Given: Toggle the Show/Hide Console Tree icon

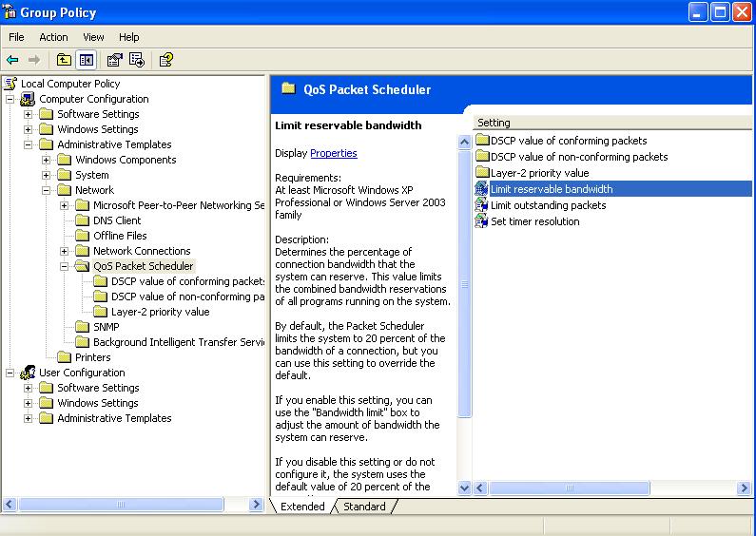Looking at the screenshot, I should pos(87,60).
